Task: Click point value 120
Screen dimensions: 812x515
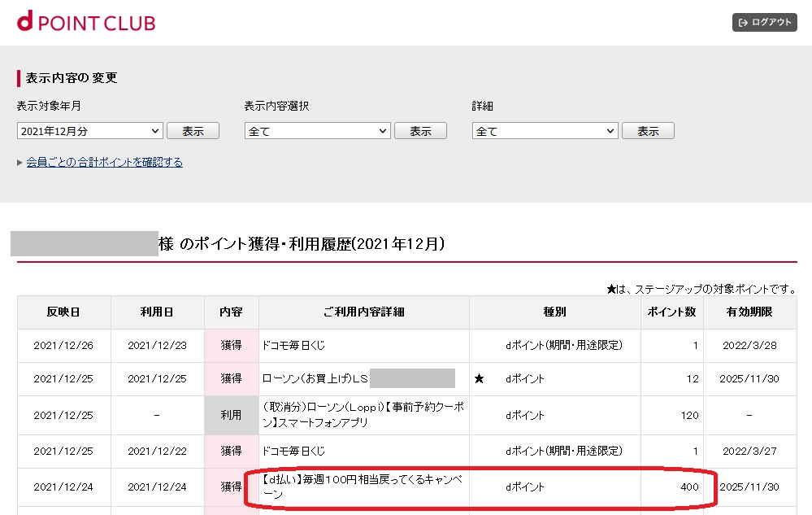Action: [x=689, y=416]
